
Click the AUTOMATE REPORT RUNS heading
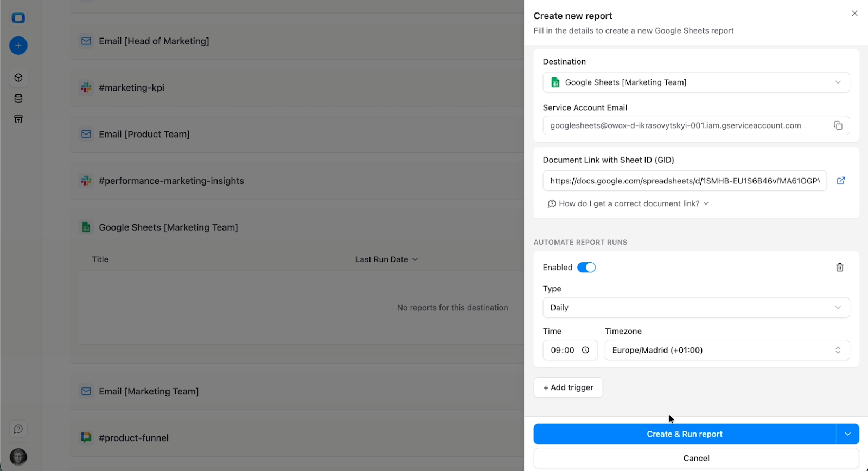point(580,242)
